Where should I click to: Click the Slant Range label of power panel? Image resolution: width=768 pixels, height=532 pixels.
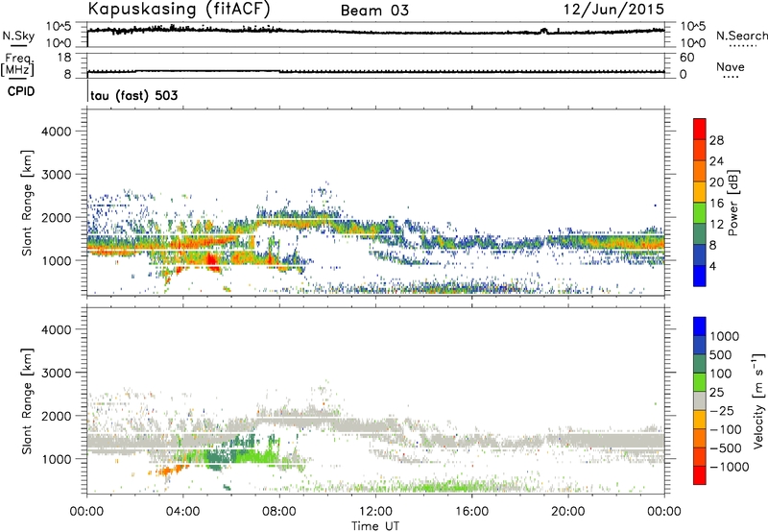pos(27,203)
